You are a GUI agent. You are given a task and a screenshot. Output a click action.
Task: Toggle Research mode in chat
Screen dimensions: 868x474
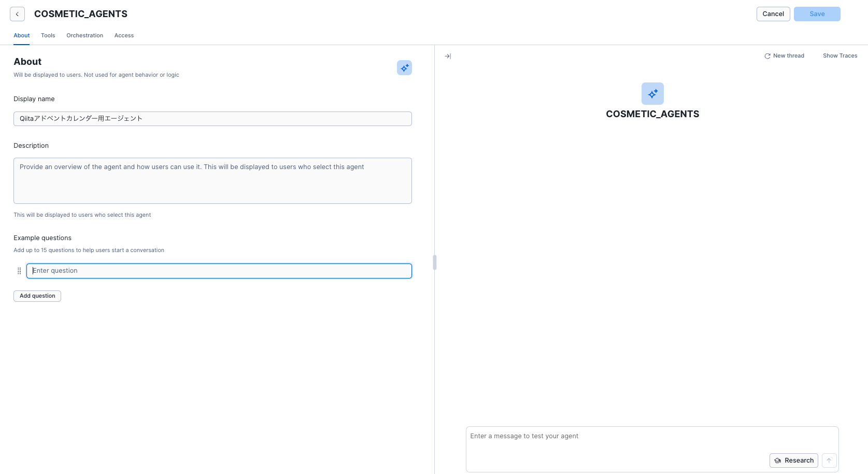[794, 461]
